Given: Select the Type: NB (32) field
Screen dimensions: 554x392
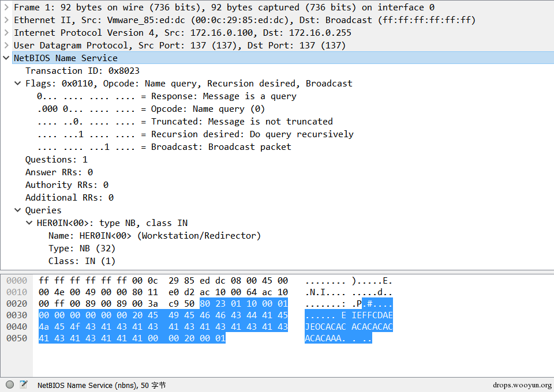Looking at the screenshot, I should pos(82,248).
